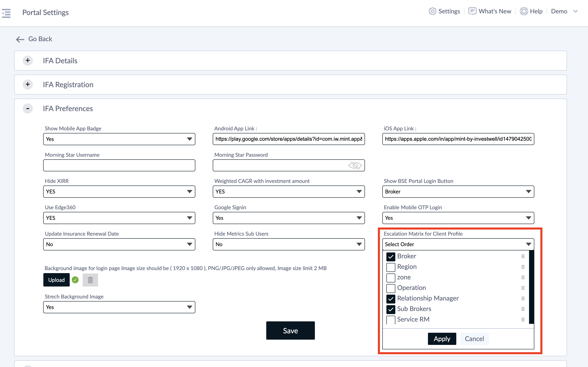Open Show BSE Portal Login Button dropdown

click(x=458, y=192)
